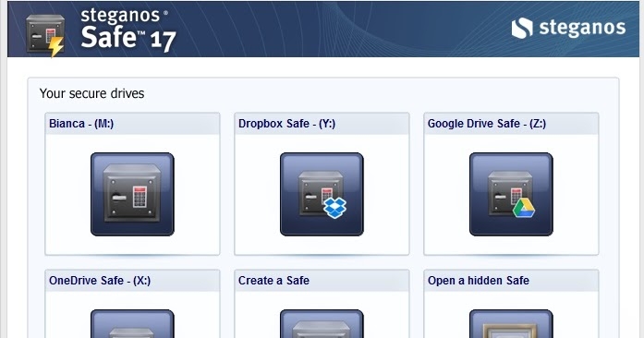
Task: Select the "Google Drive Safe - (Z:)" title bar
Action: click(511, 124)
